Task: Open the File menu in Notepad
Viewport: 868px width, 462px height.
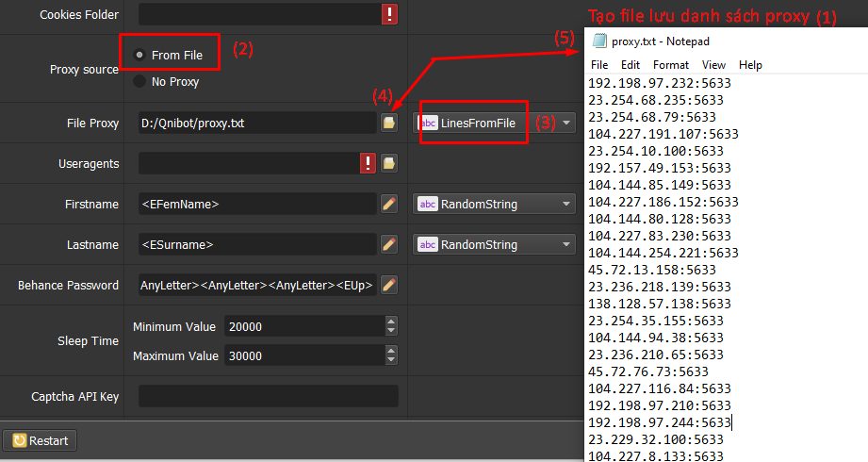Action: [599, 65]
